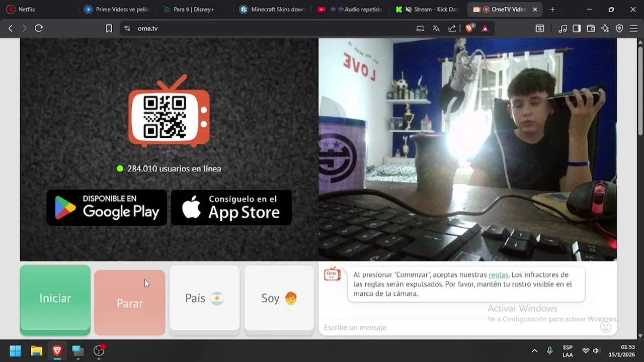Open the Brave VPN shield icon
The height and width of the screenshot is (362, 644).
[619, 29]
